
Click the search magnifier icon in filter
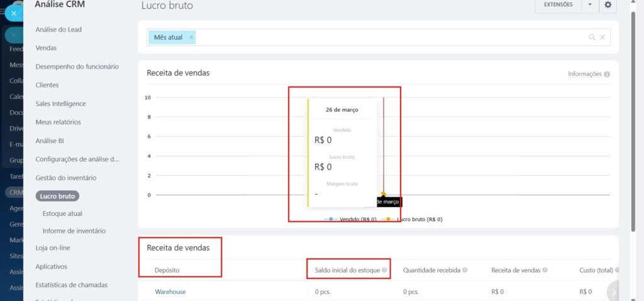tap(592, 37)
